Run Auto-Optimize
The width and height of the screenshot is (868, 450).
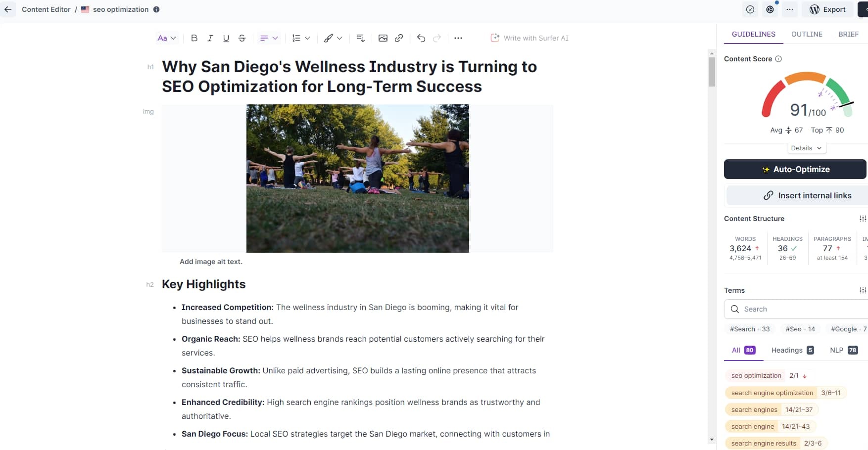795,169
